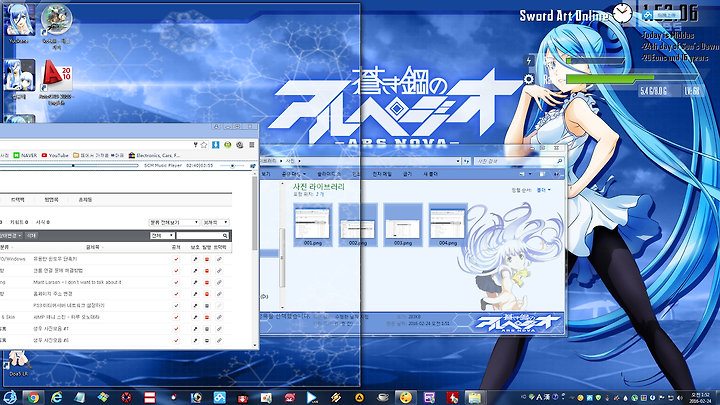This screenshot has height=405, width=720.
Task: Open the 분류 전체보기 dropdown
Action: pyautogui.click(x=174, y=222)
